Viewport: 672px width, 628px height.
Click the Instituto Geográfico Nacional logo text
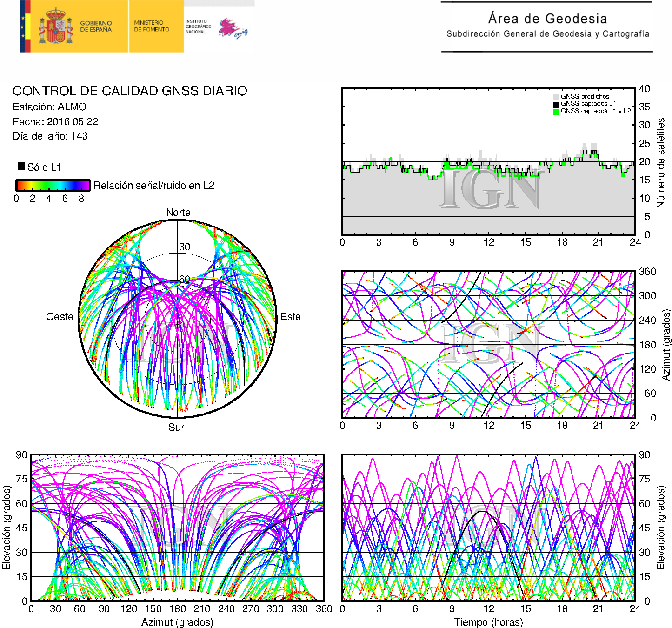pos(198,27)
